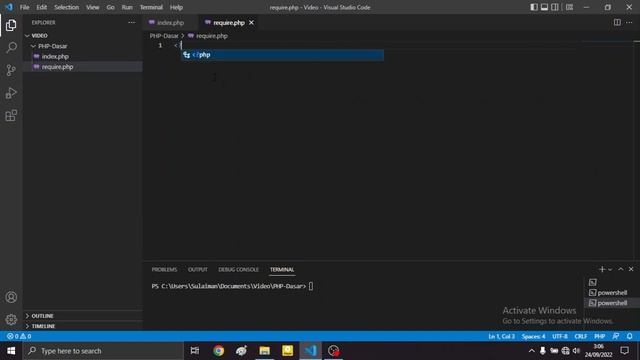Accept the <?php autocomplete suggestion
Image resolution: width=640 pixels, height=360 pixels.
point(282,55)
